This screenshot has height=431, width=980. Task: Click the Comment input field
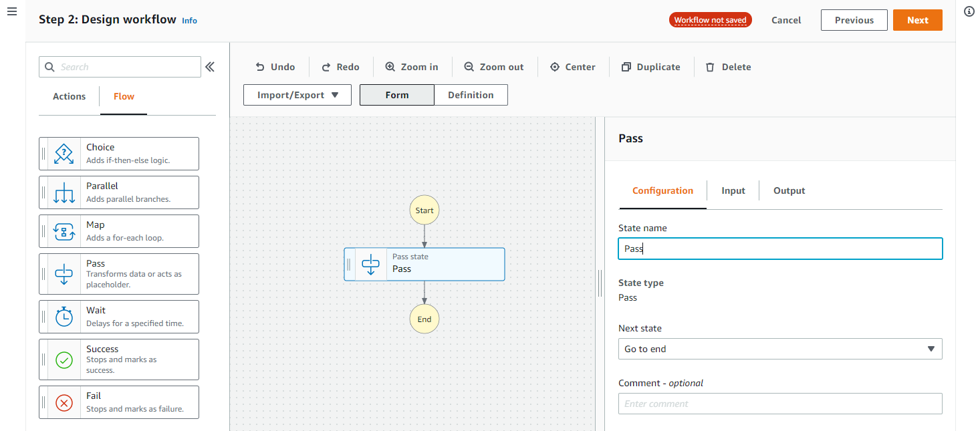(780, 404)
